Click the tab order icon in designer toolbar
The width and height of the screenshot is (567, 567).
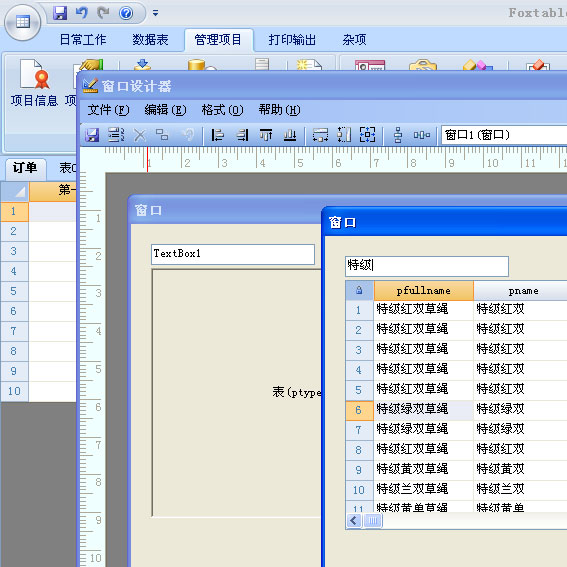[x=116, y=135]
